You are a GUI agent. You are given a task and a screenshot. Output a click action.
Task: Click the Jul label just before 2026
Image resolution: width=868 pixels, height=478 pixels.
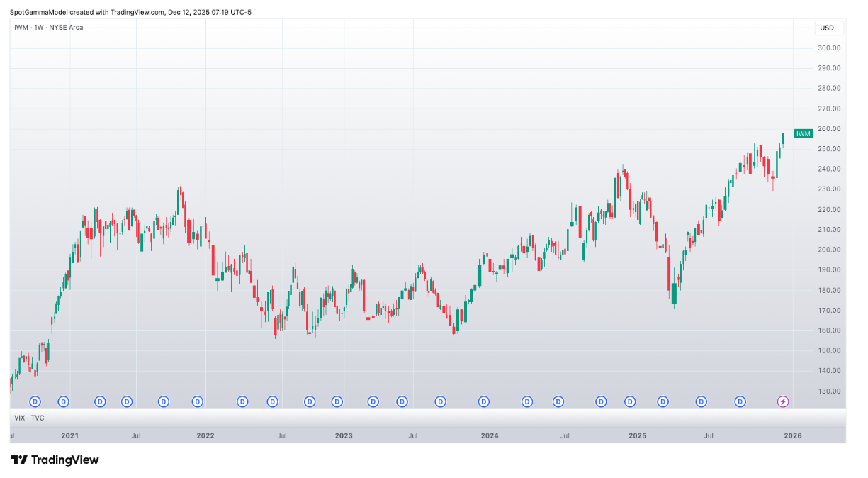709,436
